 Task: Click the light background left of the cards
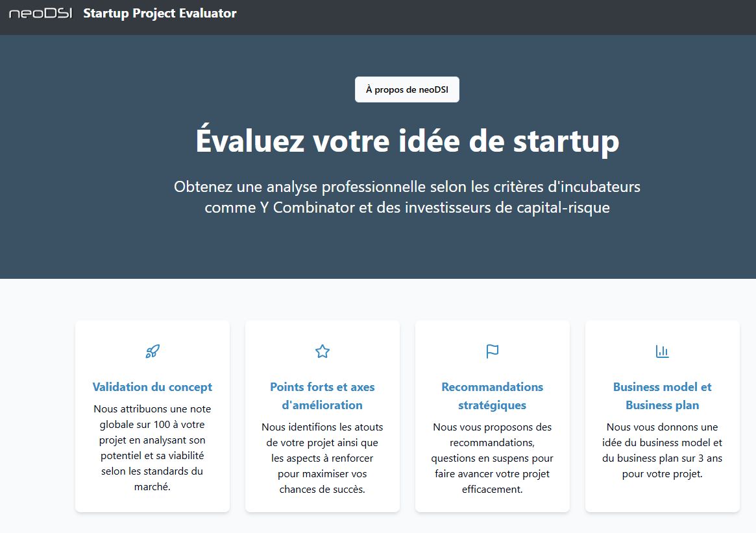pyautogui.click(x=36, y=415)
